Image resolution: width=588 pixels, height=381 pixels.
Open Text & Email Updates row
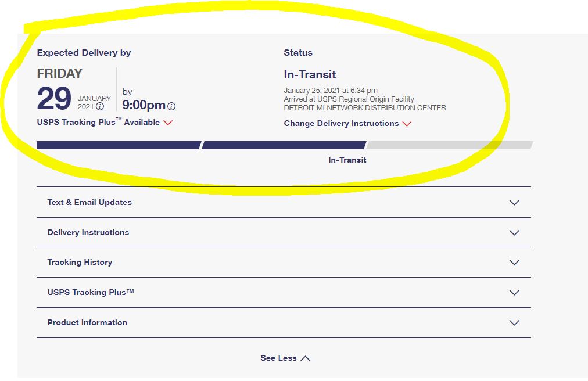click(89, 203)
